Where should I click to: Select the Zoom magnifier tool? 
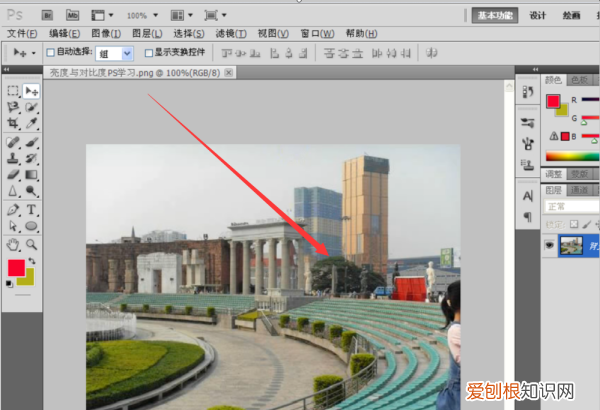point(31,243)
